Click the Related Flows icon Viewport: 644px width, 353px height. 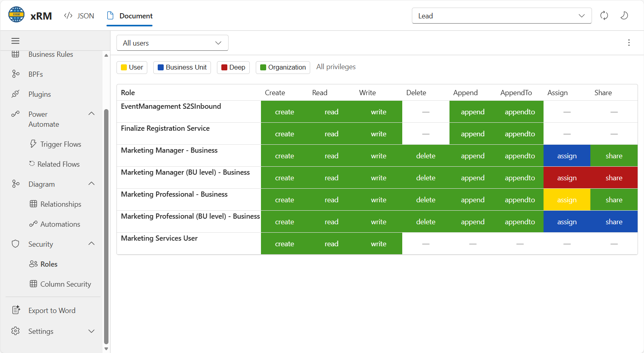pos(32,164)
